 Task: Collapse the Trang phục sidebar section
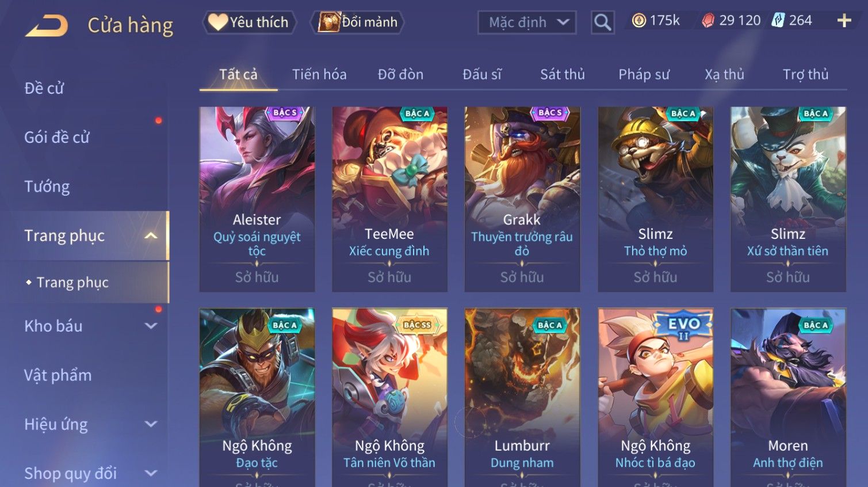[151, 235]
